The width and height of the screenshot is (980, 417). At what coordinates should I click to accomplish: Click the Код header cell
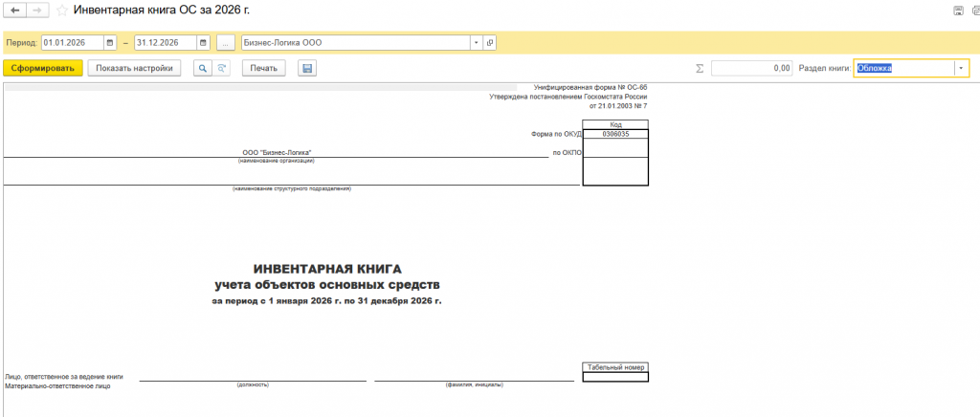click(x=615, y=125)
